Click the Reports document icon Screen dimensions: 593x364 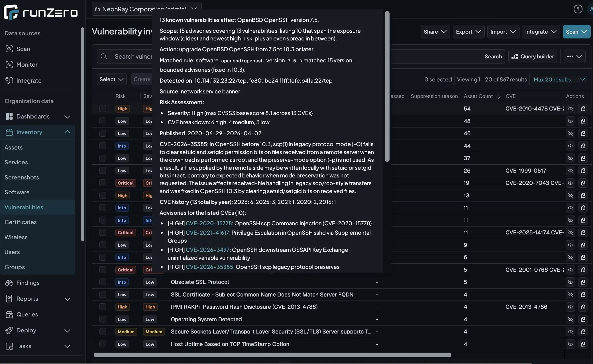coord(9,298)
